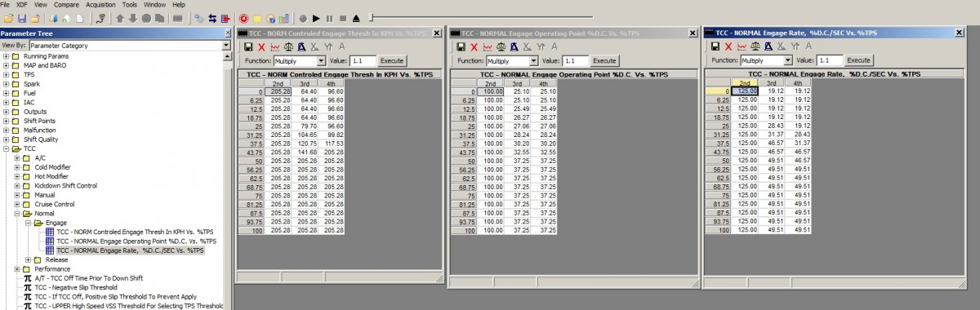Open the Window menu
The width and height of the screenshot is (980, 310).
coord(154,4)
